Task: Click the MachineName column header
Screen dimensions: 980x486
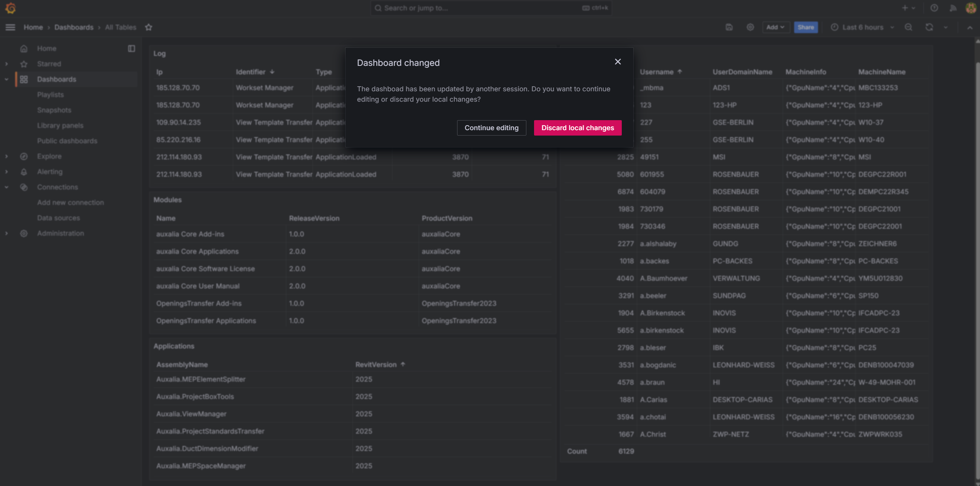Action: point(881,72)
